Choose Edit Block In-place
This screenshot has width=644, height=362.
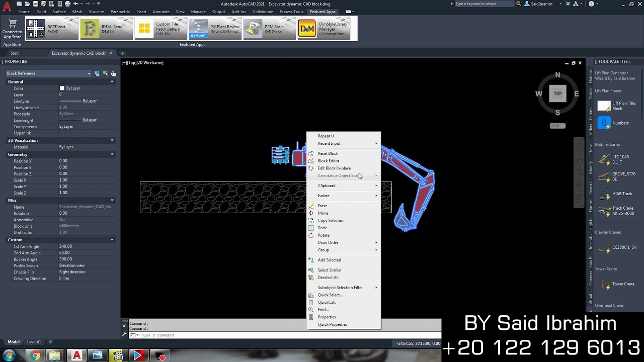tap(344, 168)
